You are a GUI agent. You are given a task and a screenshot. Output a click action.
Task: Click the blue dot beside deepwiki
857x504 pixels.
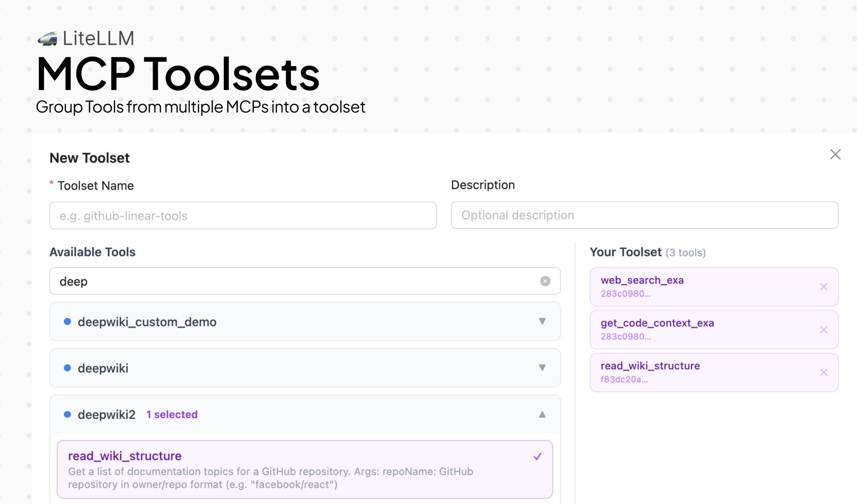click(68, 368)
